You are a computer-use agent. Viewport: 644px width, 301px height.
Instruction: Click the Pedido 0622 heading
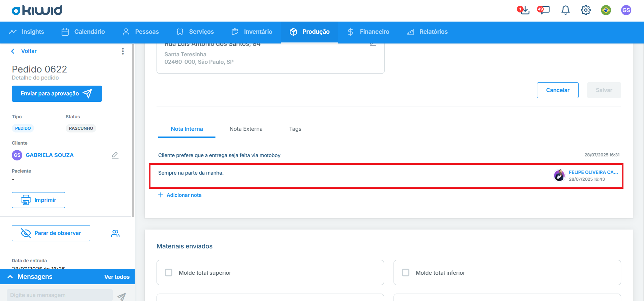[x=39, y=69]
